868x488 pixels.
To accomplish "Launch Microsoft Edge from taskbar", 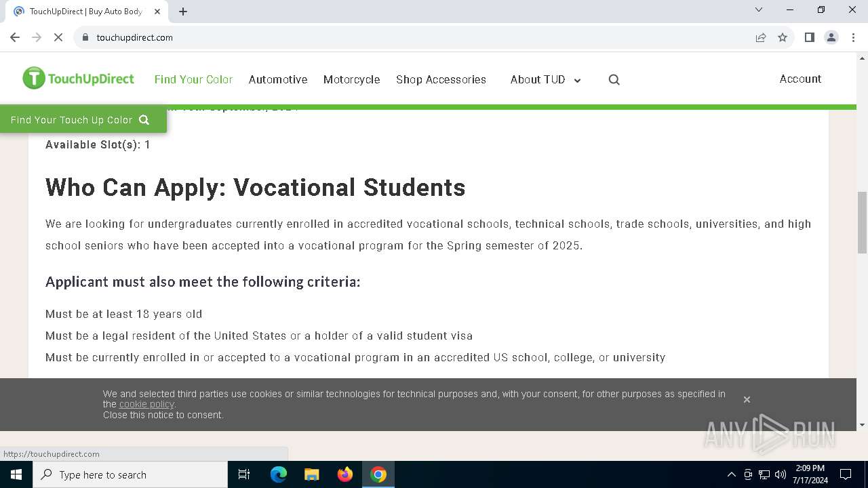I will click(279, 474).
